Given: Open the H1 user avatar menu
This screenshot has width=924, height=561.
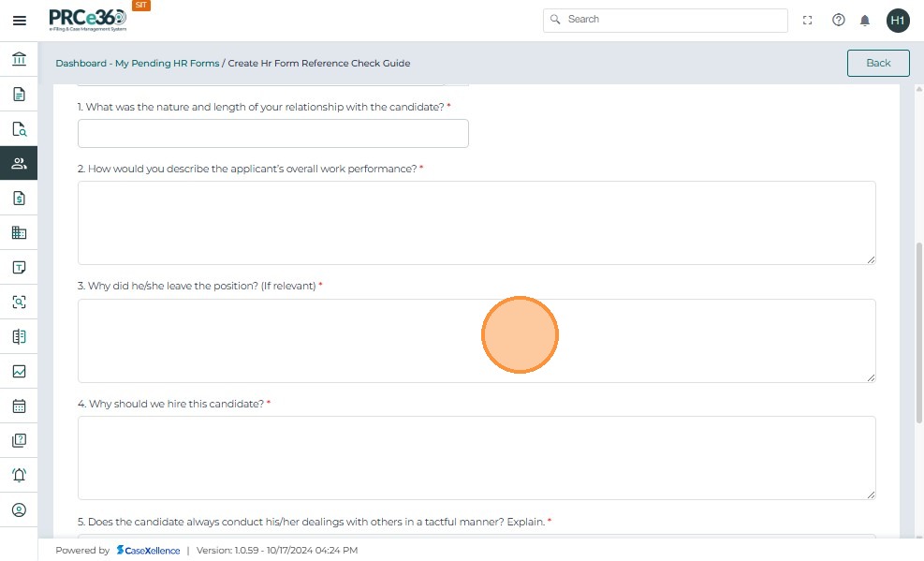Looking at the screenshot, I should (x=898, y=21).
